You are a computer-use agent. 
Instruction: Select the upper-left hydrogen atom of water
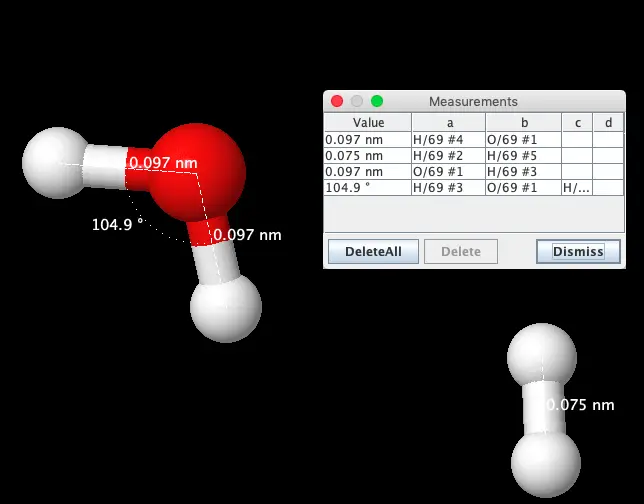coord(56,161)
